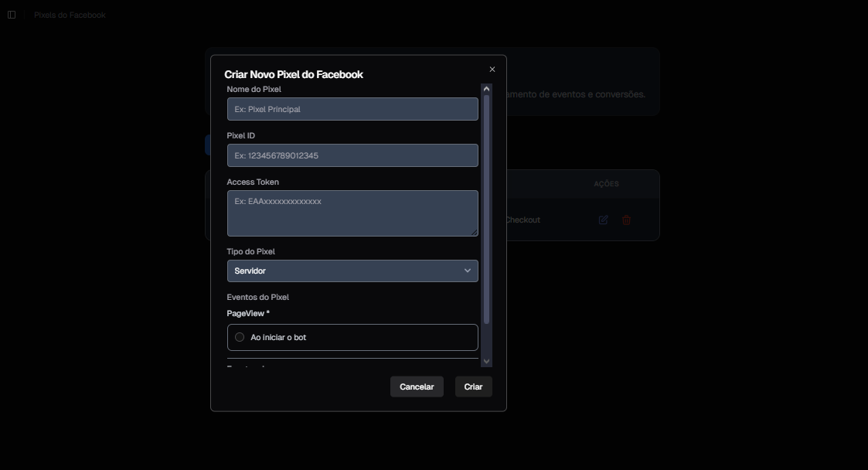Viewport: 868px width, 470px height.
Task: Click the Access Token resize handle
Action: [x=474, y=232]
